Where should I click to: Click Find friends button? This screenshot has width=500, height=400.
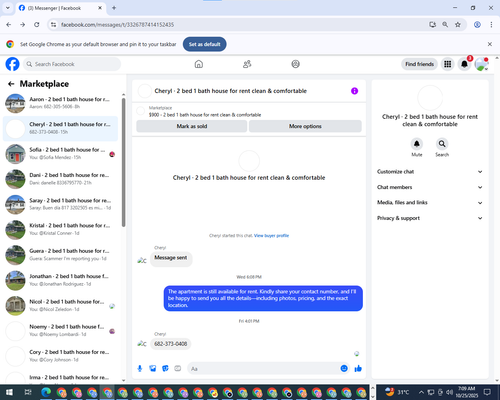(420, 64)
